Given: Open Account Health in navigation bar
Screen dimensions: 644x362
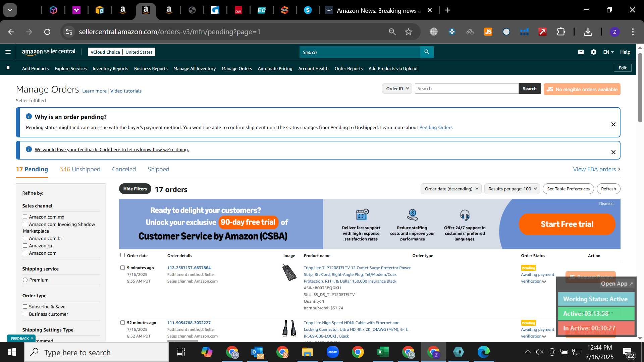Looking at the screenshot, I should (x=313, y=68).
